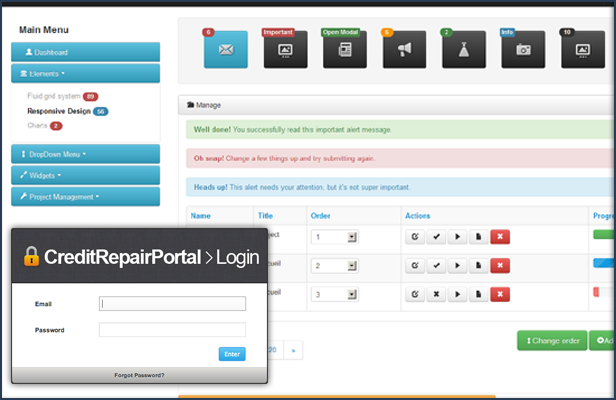Open the Order dropdown showing 1
This screenshot has width=616, height=400.
tap(334, 237)
